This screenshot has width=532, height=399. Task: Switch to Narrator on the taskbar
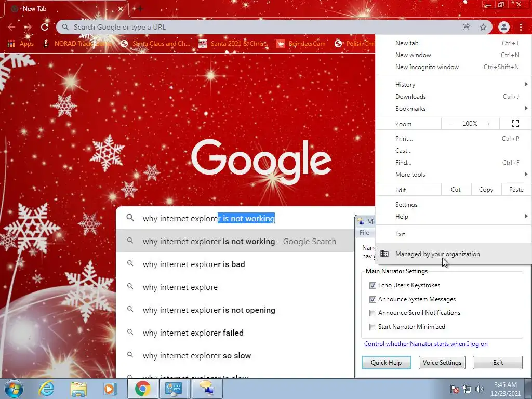click(207, 389)
